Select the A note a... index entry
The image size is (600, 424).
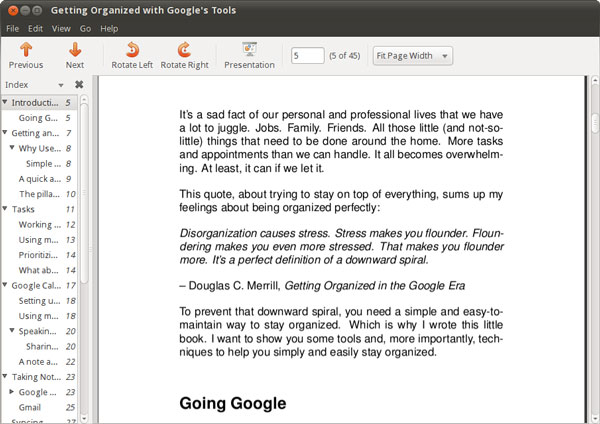[38, 362]
